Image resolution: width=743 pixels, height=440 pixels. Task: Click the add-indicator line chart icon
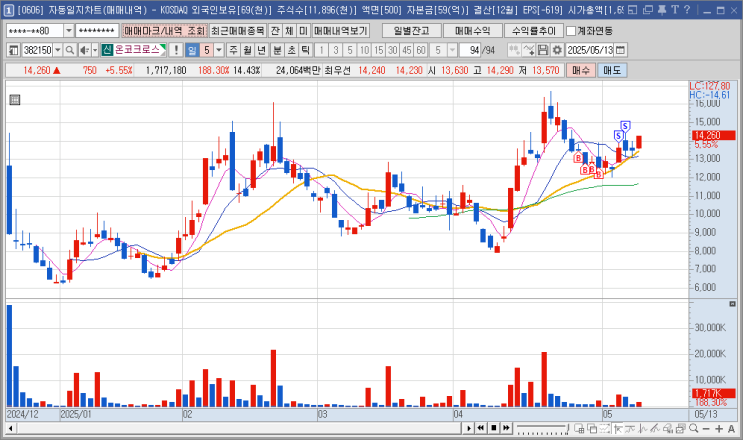point(529,50)
